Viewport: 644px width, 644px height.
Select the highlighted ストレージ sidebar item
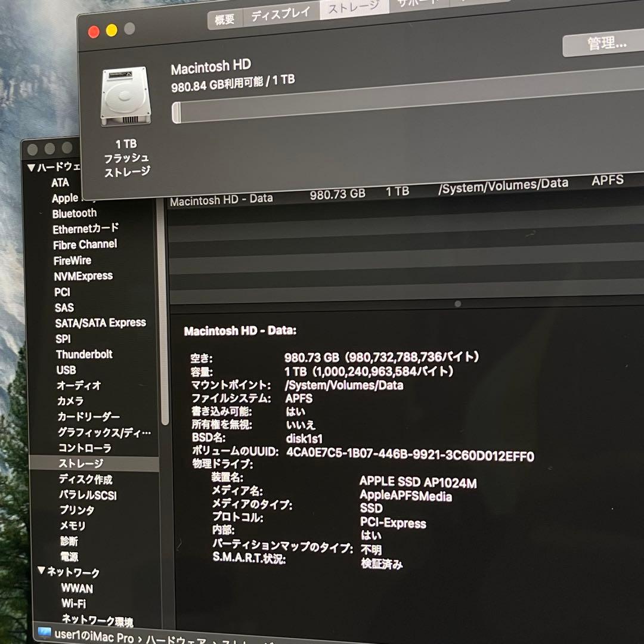(x=94, y=463)
